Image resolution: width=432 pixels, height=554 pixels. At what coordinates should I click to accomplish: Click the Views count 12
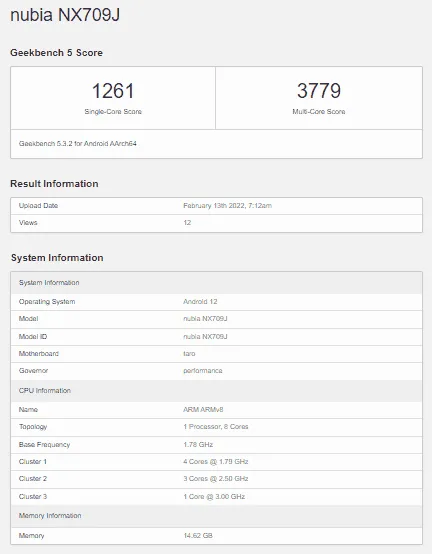(x=187, y=223)
